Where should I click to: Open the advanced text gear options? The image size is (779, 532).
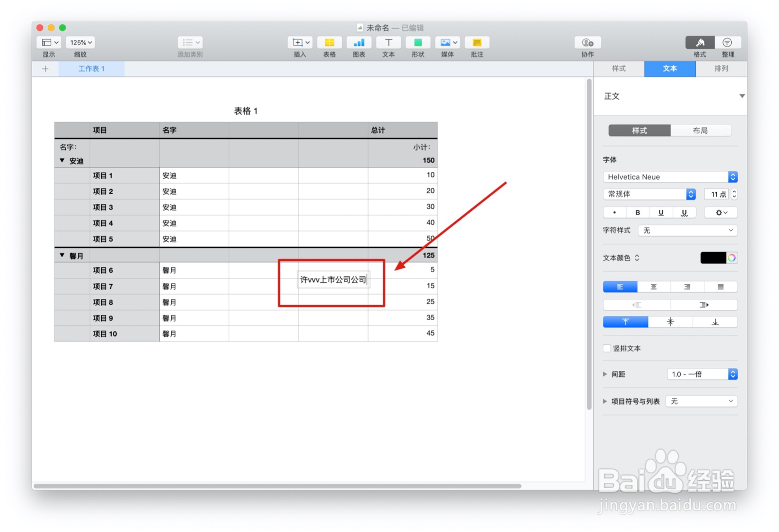(721, 212)
